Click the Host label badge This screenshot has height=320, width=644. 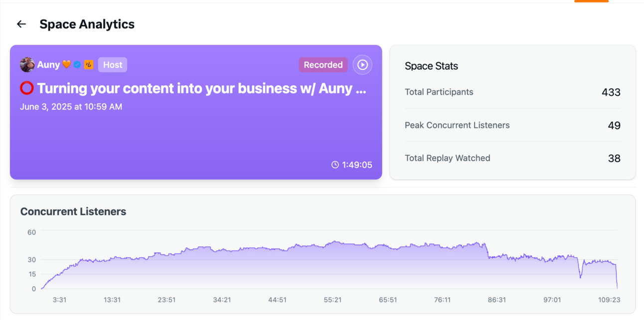click(x=113, y=65)
